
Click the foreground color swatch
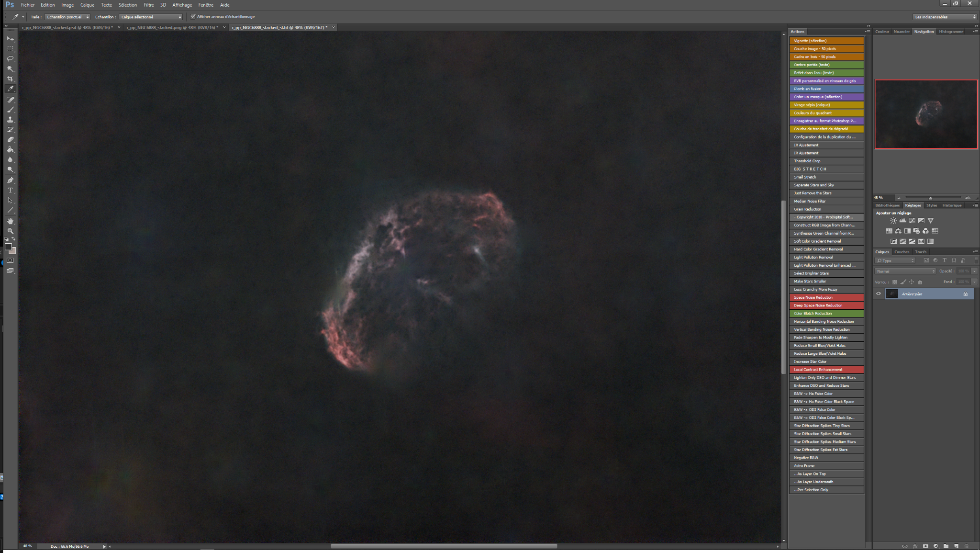point(8,247)
